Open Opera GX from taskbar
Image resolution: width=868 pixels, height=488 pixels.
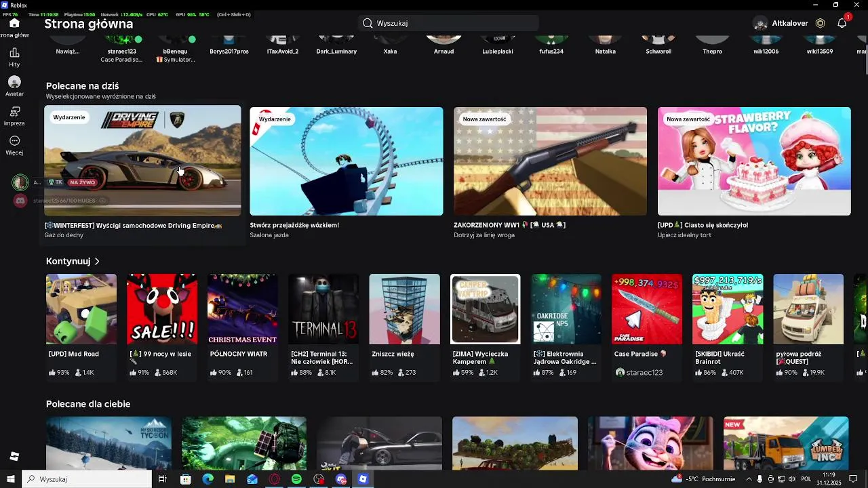coord(275,479)
